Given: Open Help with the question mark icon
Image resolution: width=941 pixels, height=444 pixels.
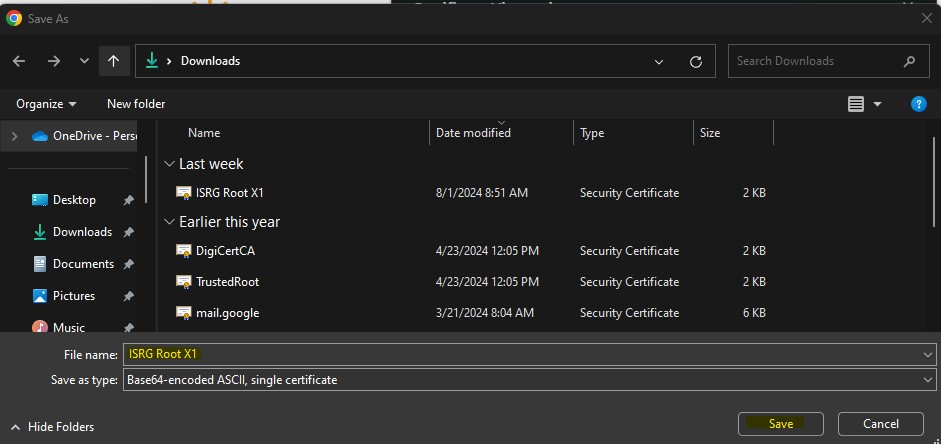Looking at the screenshot, I should tap(919, 104).
